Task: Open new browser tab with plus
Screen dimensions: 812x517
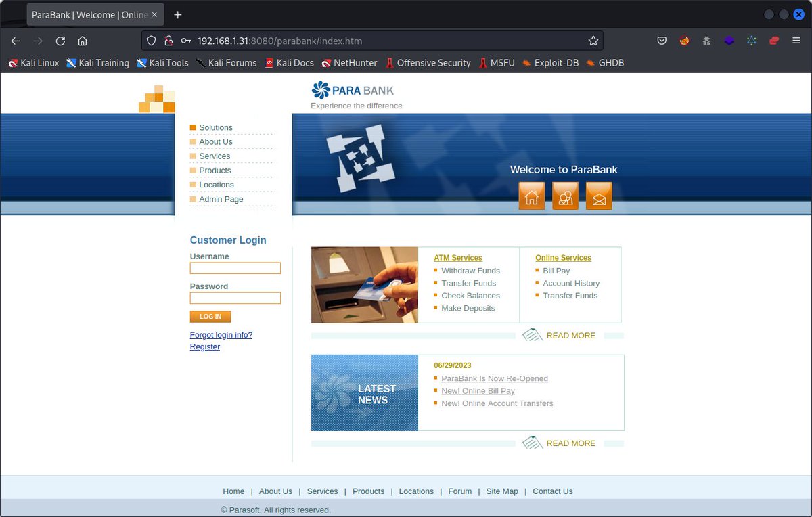Action: [178, 14]
